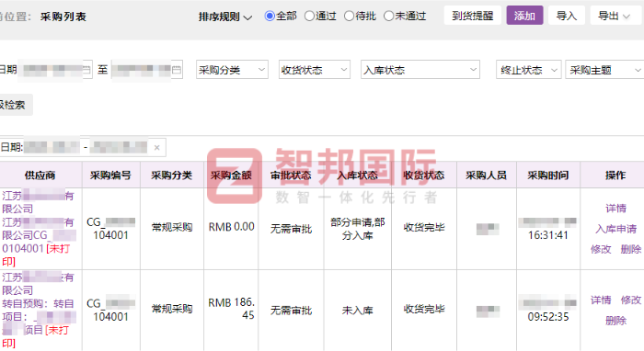Open supplier link in RMB 0.00 row

tap(38, 202)
